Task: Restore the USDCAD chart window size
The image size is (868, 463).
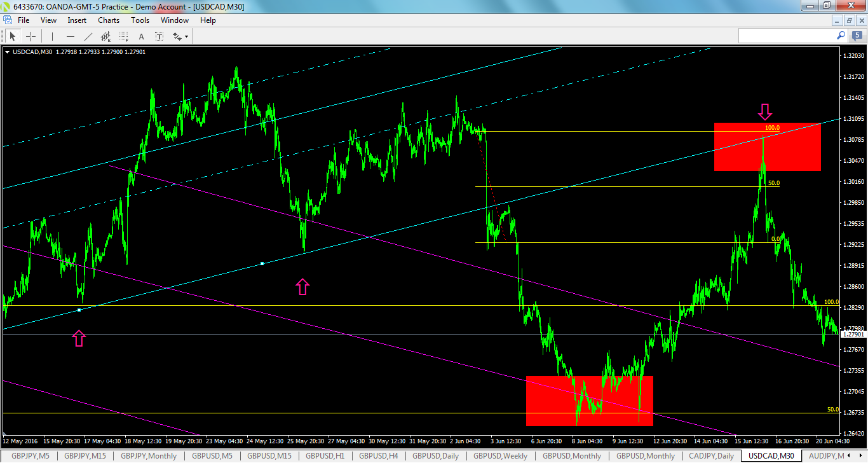Action: pos(848,20)
